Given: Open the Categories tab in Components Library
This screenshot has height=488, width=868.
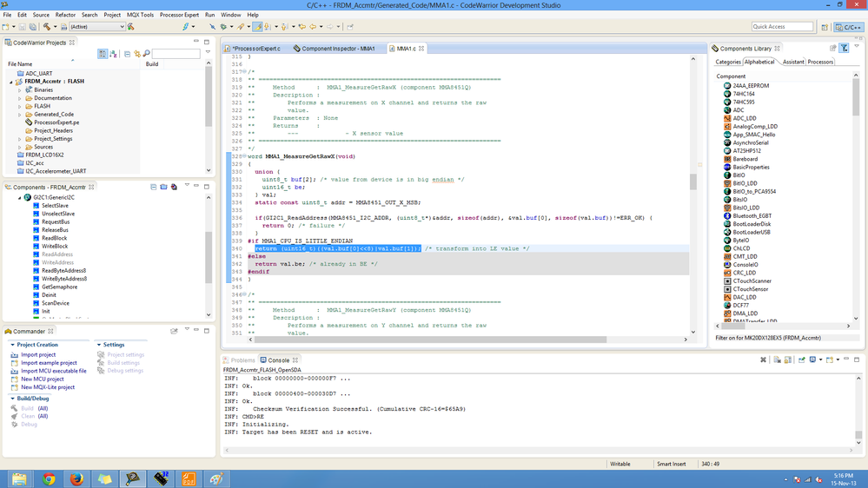Looking at the screenshot, I should 727,62.
